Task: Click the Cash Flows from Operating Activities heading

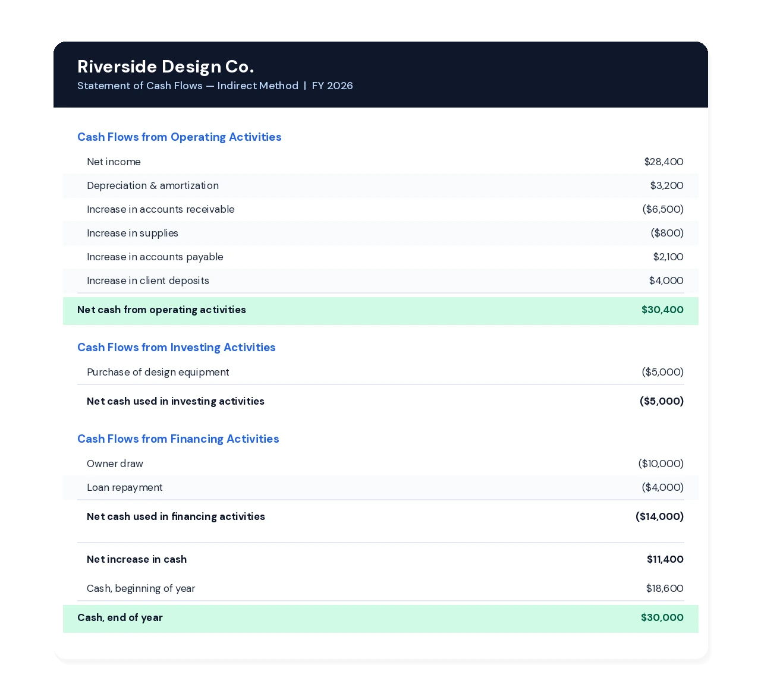Action: 180,137
